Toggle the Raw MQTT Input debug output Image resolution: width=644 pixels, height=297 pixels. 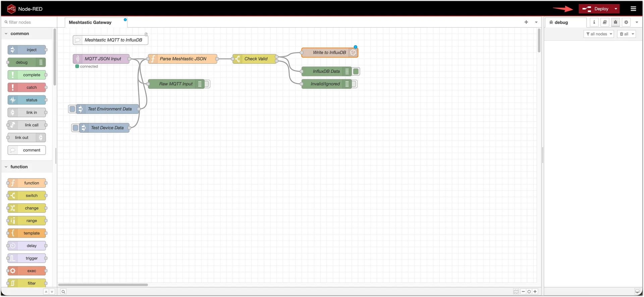[207, 84]
